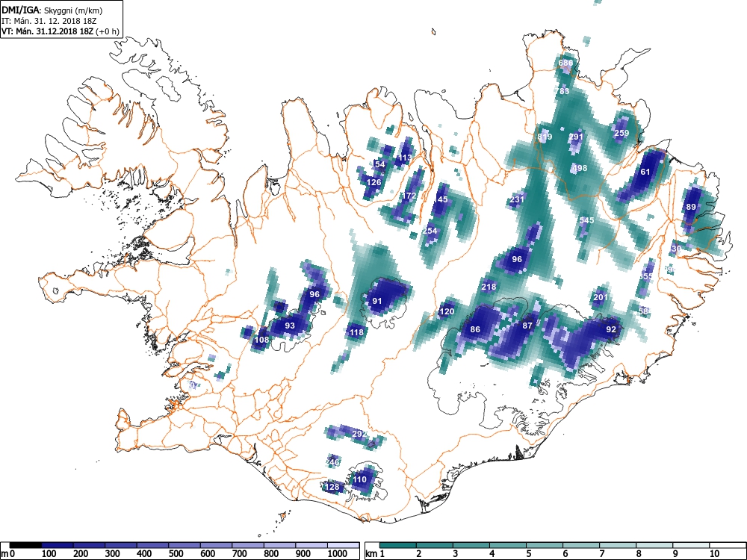Click the dark teal swatch between 1 and 2 km
Screen dimensions: 747x560
point(398,545)
